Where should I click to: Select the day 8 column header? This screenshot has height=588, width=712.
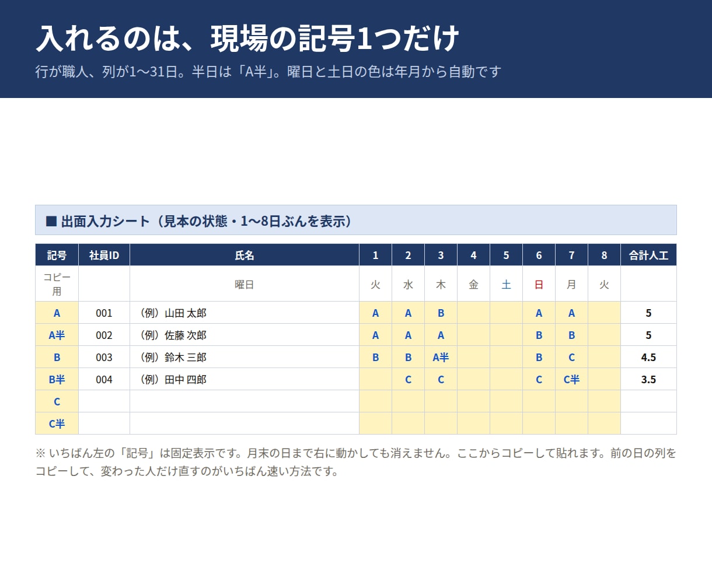pyautogui.click(x=604, y=255)
